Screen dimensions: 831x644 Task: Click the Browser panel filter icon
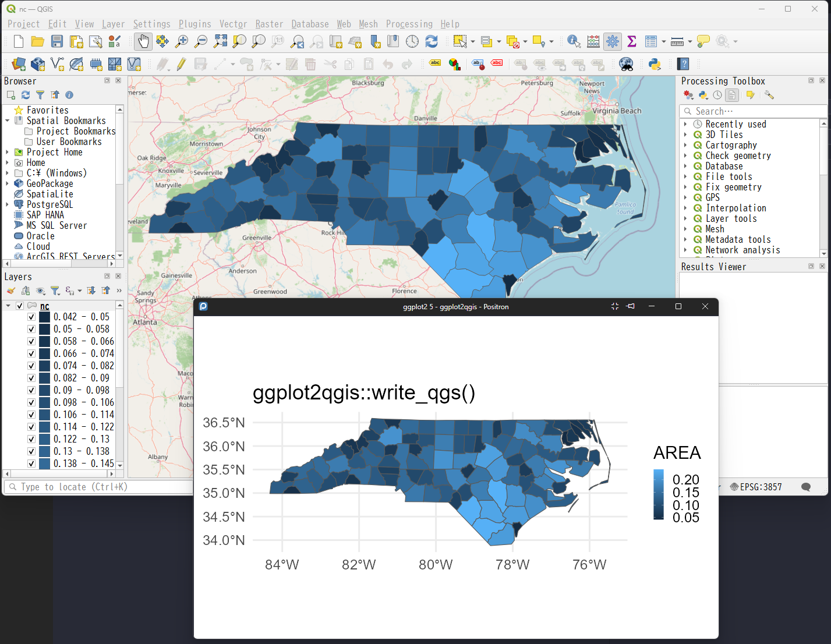coord(40,95)
